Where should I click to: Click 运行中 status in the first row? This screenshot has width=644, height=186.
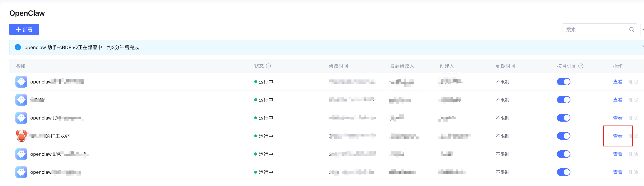266,82
